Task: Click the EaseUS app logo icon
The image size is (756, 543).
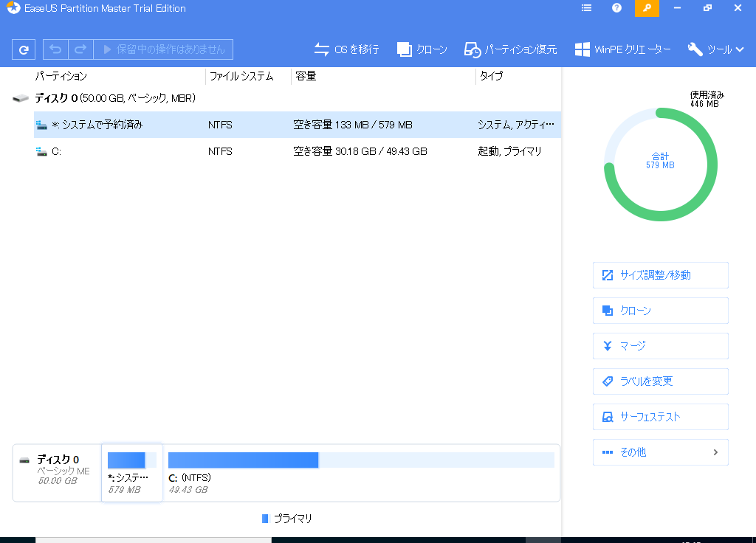Action: [13, 8]
